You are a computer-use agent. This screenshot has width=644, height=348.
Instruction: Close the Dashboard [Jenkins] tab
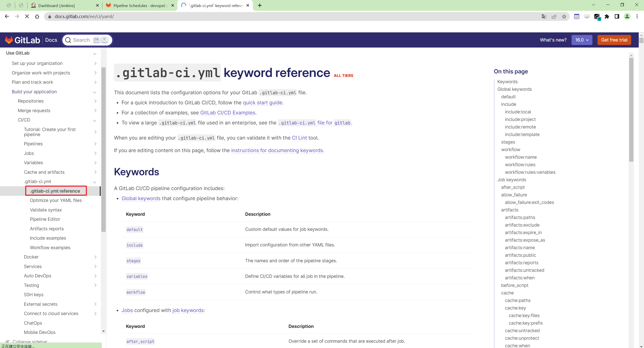pyautogui.click(x=97, y=5)
